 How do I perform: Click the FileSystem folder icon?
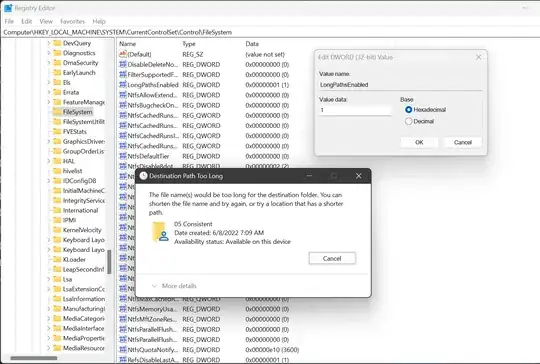(x=57, y=112)
